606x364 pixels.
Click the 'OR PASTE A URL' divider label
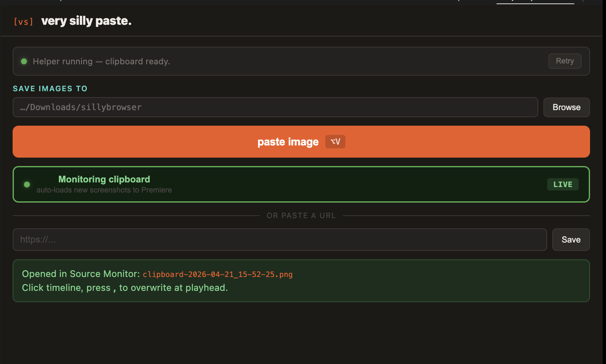(301, 215)
